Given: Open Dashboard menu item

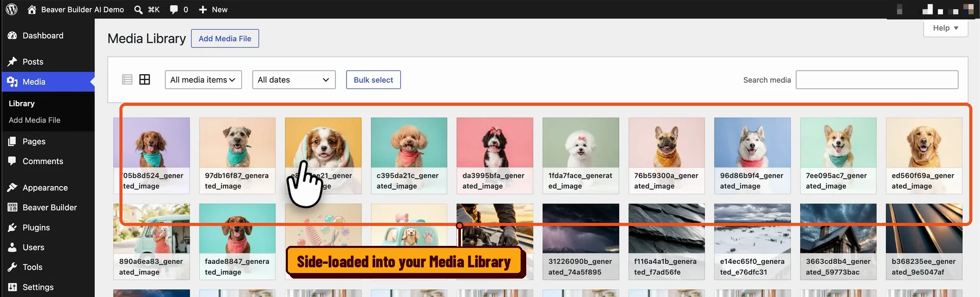Looking at the screenshot, I should coord(43,35).
